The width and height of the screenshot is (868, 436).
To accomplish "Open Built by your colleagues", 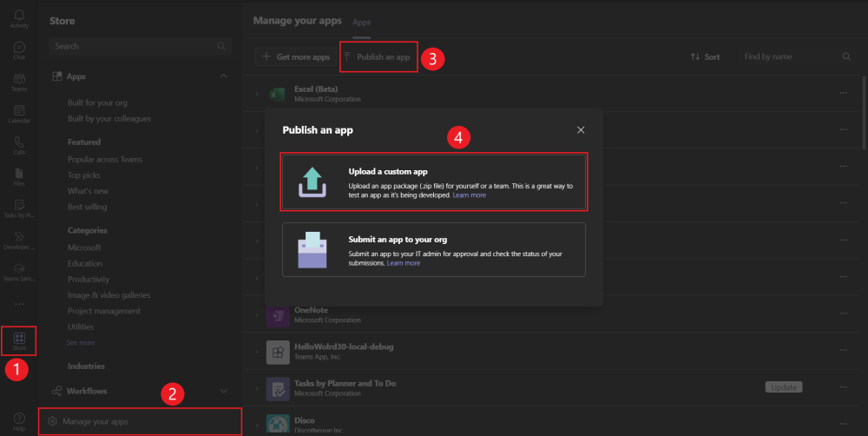I will tap(109, 119).
